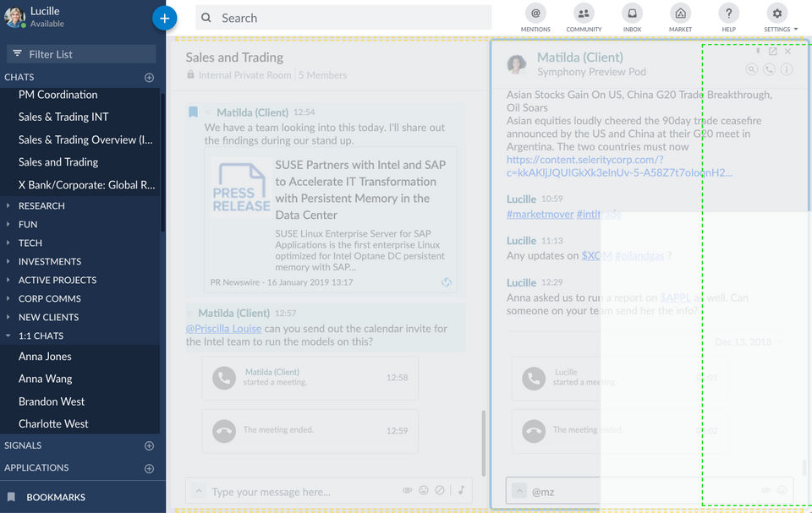The image size is (812, 513).
Task: Expand the Sales and Trading message composer
Action: 198,491
